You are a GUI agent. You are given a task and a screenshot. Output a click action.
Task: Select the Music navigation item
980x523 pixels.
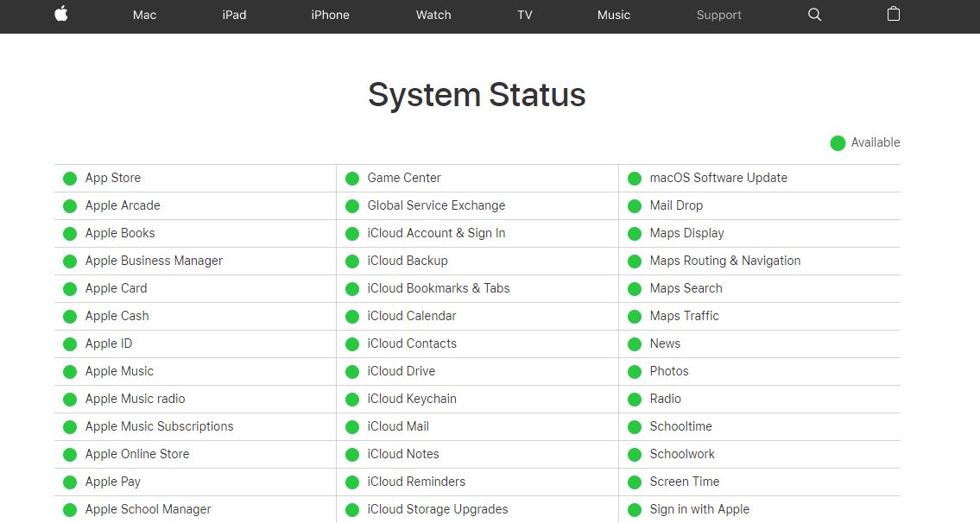click(x=614, y=15)
